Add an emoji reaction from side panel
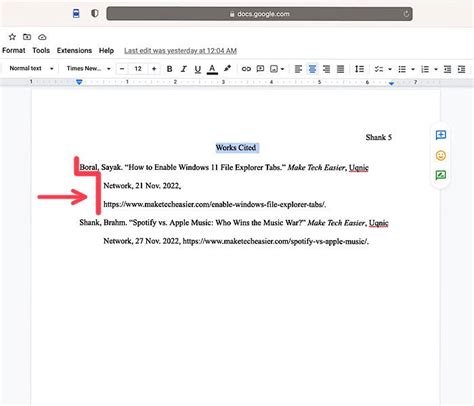Image resolution: width=474 pixels, height=406 pixels. 441,155
